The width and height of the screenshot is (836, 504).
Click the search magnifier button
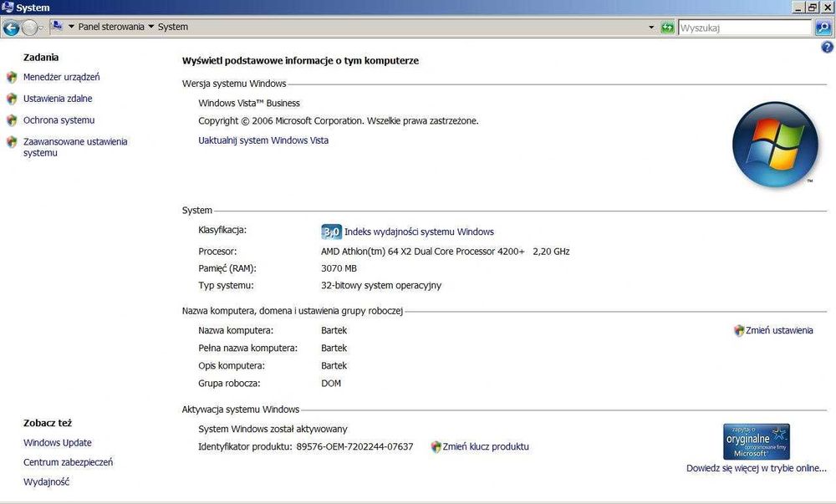(x=823, y=28)
